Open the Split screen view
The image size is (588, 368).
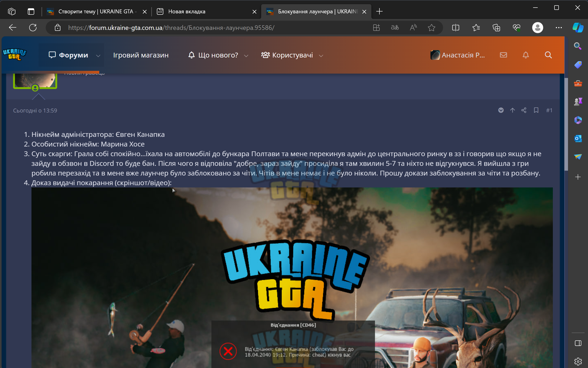pos(455,28)
